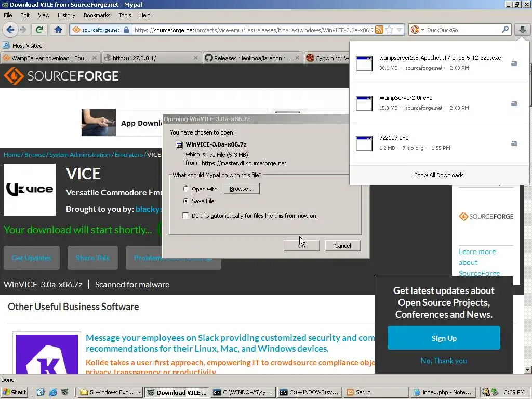Click the blue Sign Up button
Image resolution: width=532 pixels, height=399 pixels.
pos(444,338)
